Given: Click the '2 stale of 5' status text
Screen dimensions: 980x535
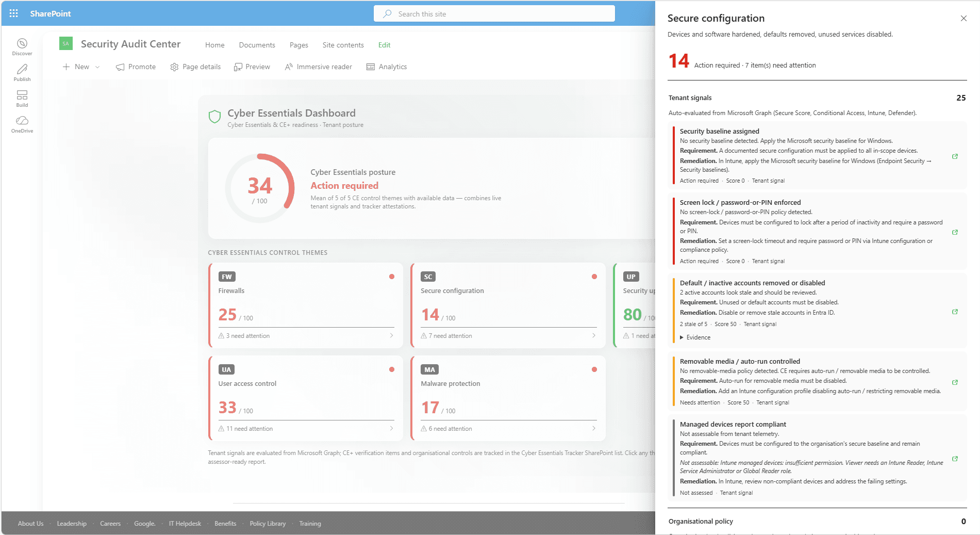Looking at the screenshot, I should click(693, 324).
